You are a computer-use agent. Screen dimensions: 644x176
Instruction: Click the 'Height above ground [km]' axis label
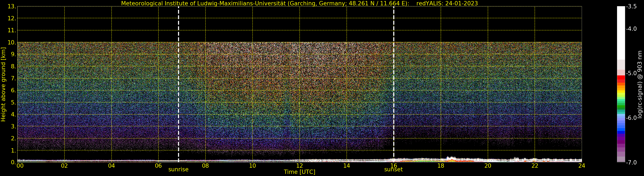point(3,84)
